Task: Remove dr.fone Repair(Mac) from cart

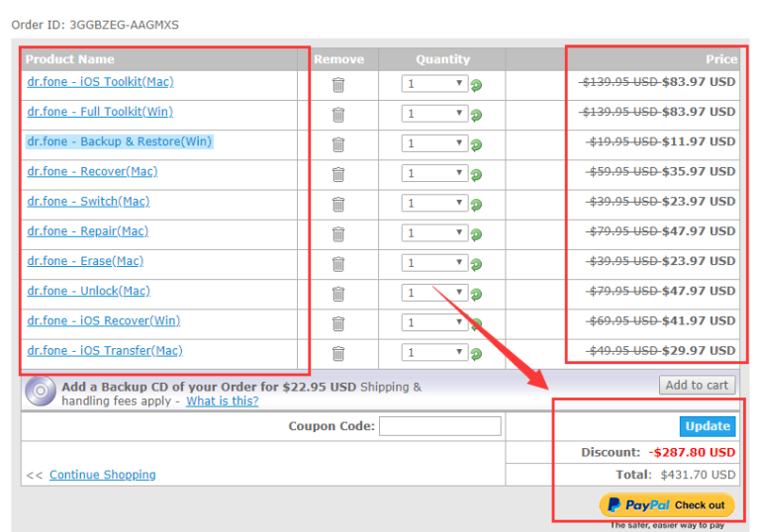Action: (x=338, y=234)
